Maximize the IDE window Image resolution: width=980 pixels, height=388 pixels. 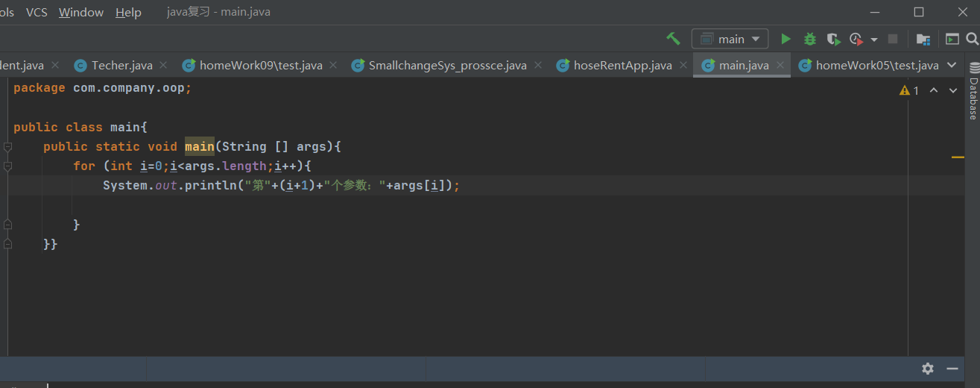[919, 12]
